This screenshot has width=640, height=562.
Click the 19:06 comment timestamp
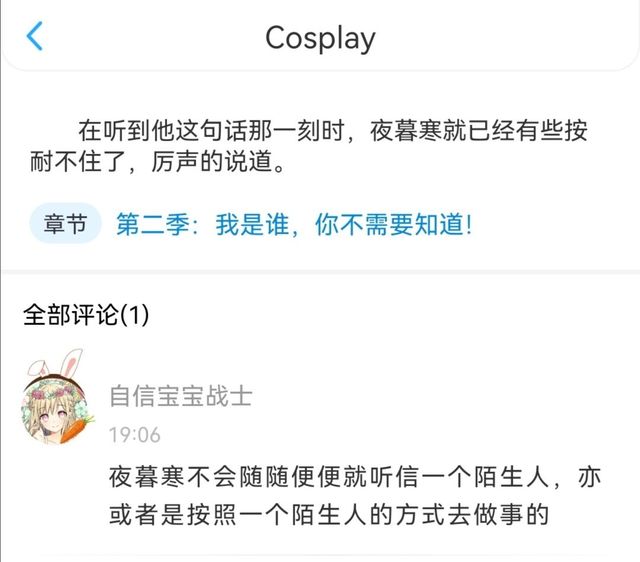(x=135, y=435)
